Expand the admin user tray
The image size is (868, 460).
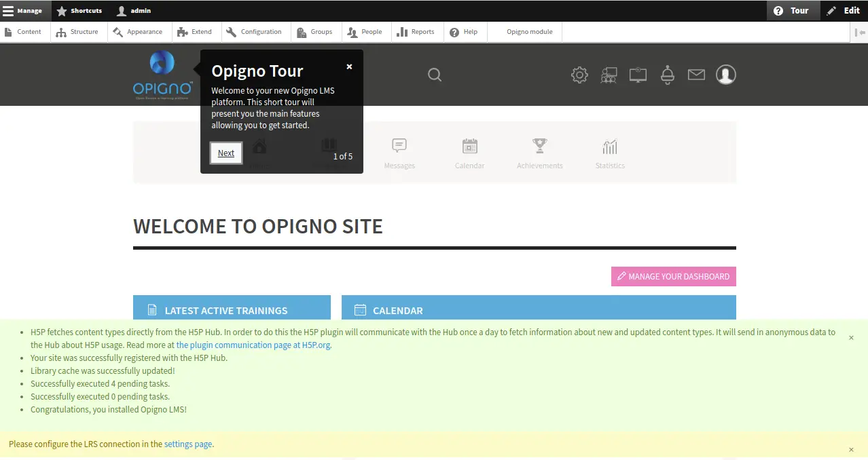(134, 11)
